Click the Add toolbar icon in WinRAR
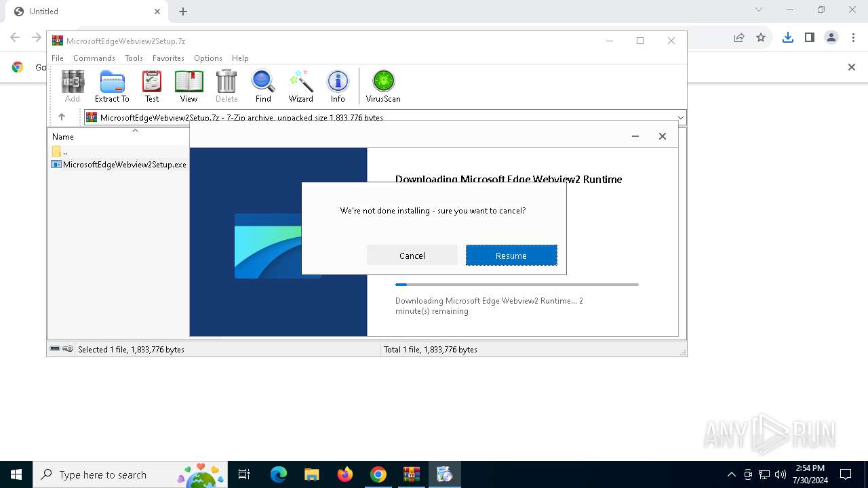 click(73, 86)
